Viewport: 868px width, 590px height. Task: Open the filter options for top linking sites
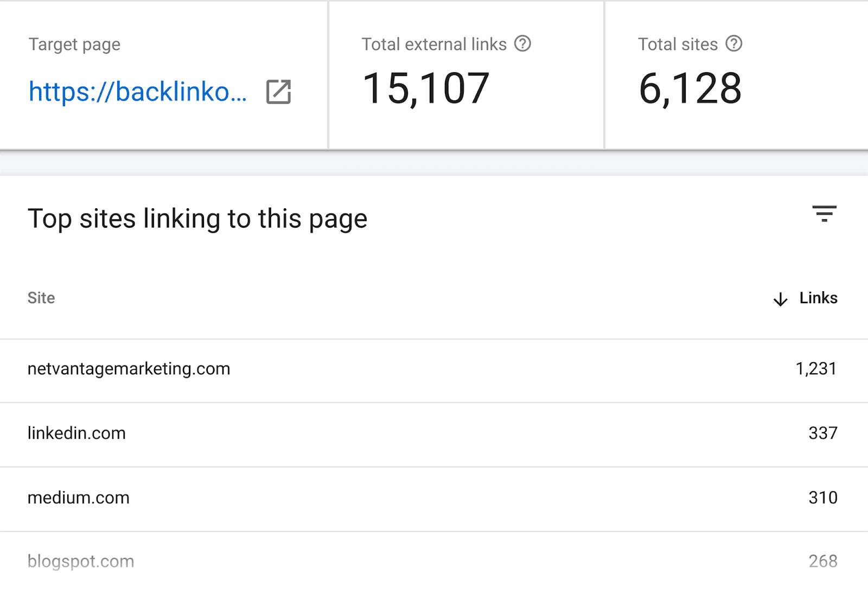(x=825, y=215)
